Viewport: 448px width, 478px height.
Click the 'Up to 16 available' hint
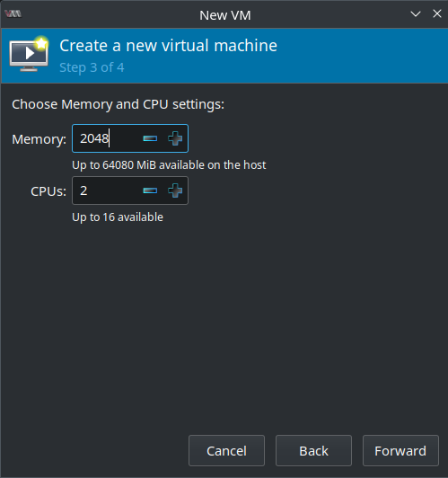pos(118,217)
